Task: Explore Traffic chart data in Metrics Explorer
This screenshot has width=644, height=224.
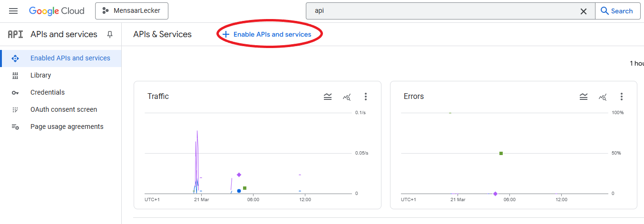Action: [347, 97]
